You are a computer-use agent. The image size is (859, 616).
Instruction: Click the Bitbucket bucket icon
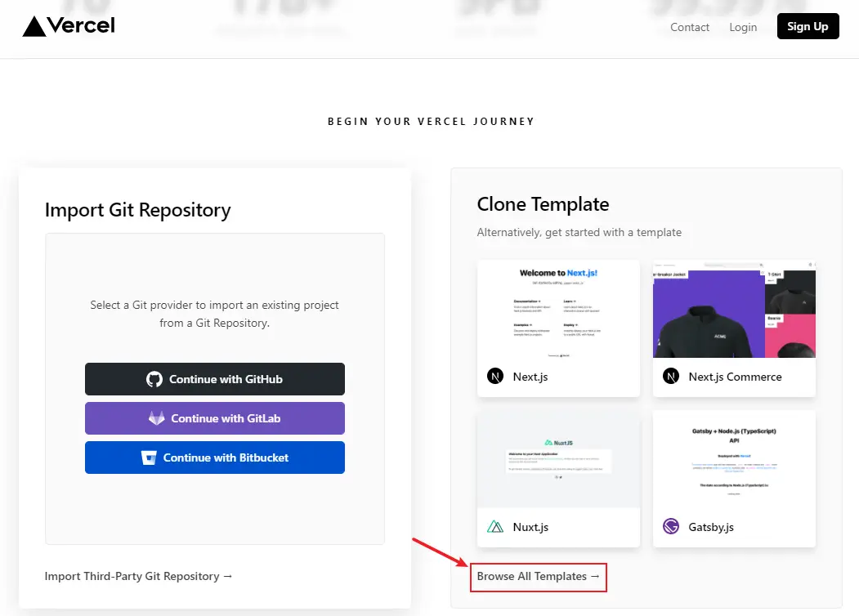coord(149,458)
